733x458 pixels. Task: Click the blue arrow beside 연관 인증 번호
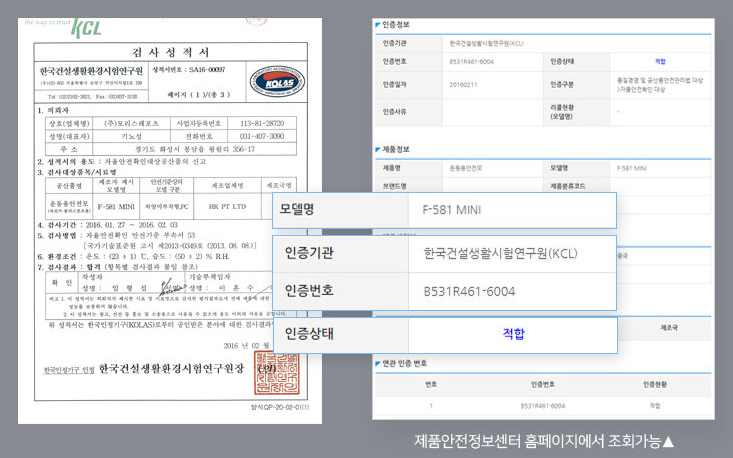pos(378,364)
